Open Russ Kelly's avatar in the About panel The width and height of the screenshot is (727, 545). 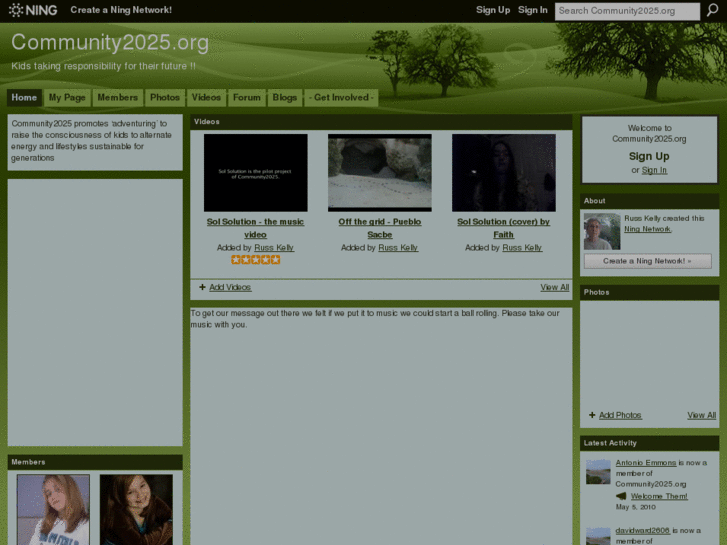pyautogui.click(x=602, y=231)
